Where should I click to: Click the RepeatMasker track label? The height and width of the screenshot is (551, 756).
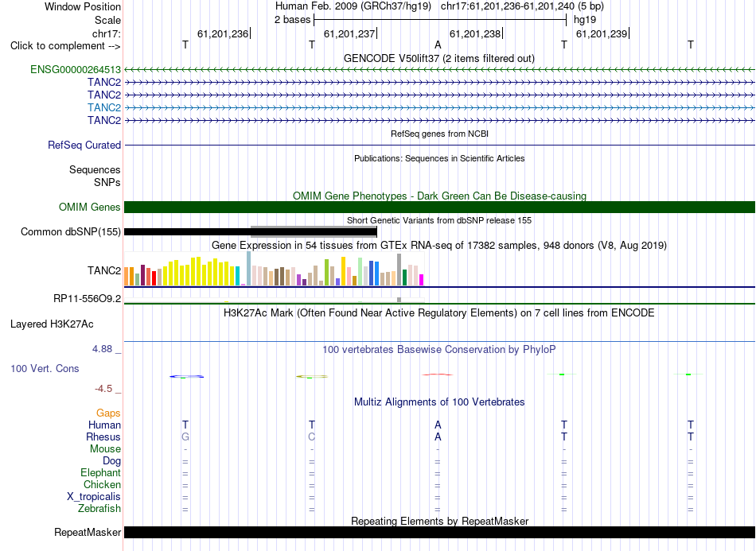point(88,532)
